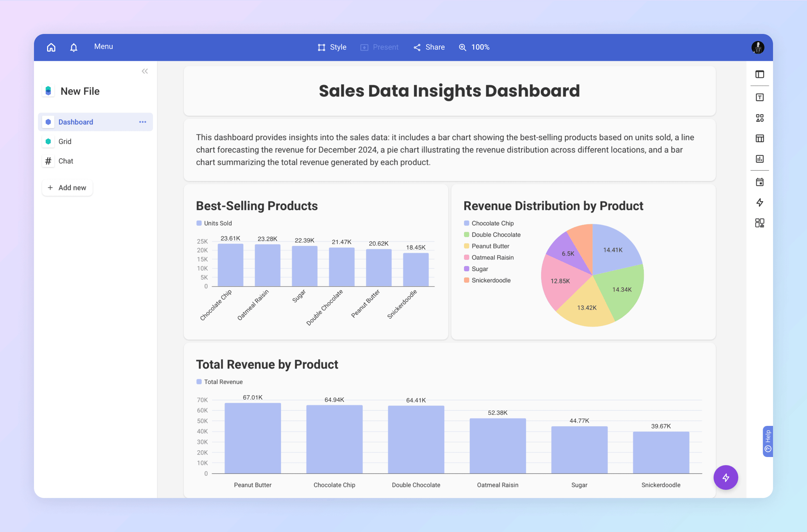Screen dimensions: 807x532
Task: Toggle Snickerdoodle legend entry in pie chart
Action: pyautogui.click(x=487, y=280)
